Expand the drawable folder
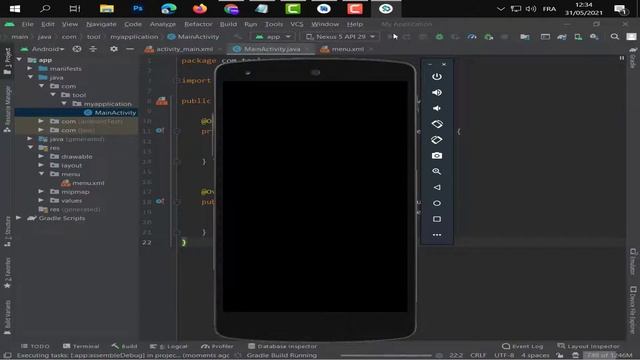Image resolution: width=640 pixels, height=360 pixels. pyautogui.click(x=41, y=157)
